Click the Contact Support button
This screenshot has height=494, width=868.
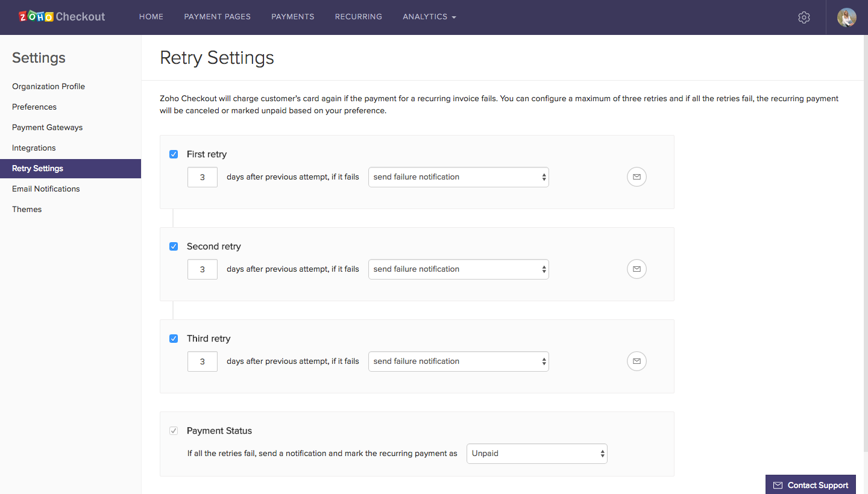tap(811, 485)
